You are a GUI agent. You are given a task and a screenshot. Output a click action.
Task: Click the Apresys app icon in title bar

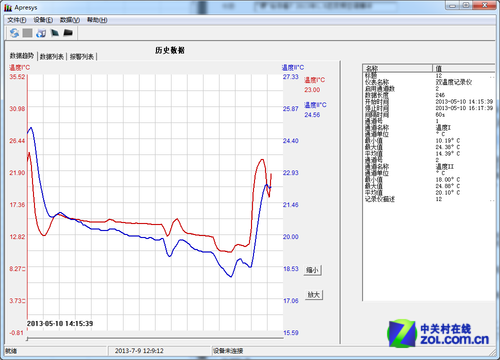(x=8, y=8)
